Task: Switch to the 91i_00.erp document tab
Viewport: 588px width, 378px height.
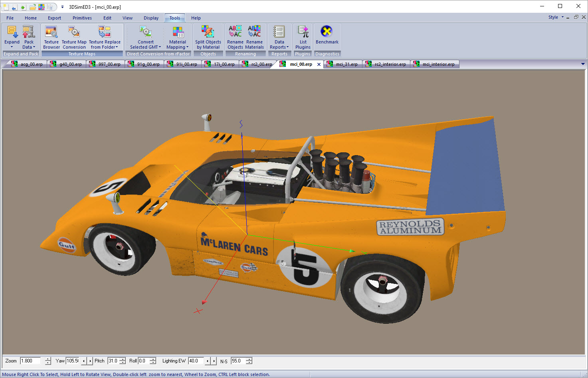Action: coord(183,64)
